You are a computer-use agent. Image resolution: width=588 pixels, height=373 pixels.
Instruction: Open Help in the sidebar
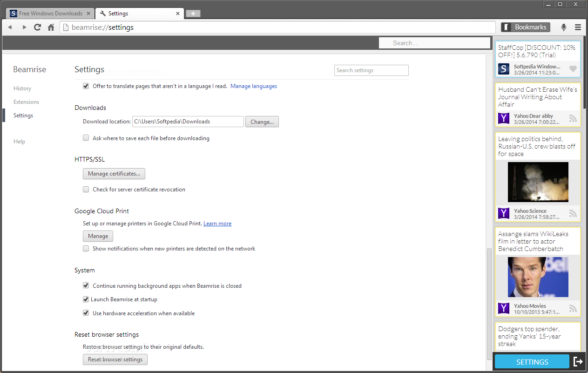[x=19, y=142]
